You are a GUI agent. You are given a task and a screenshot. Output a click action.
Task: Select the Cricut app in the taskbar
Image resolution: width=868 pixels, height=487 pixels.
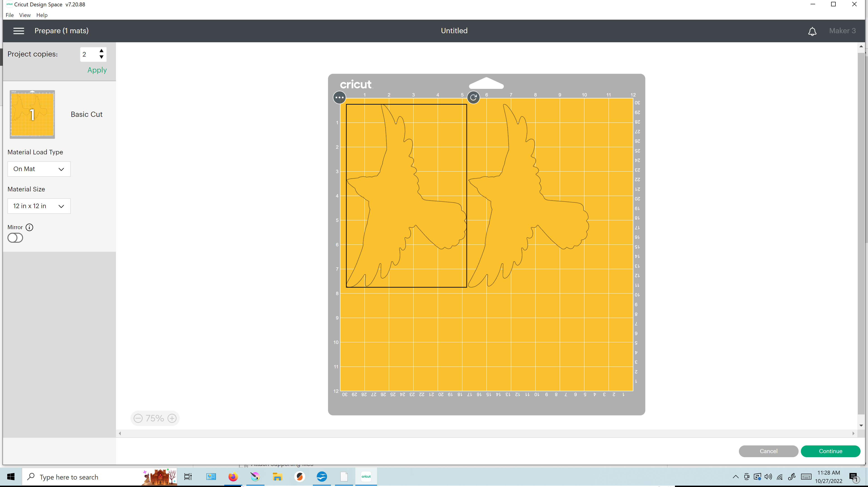[x=366, y=477]
